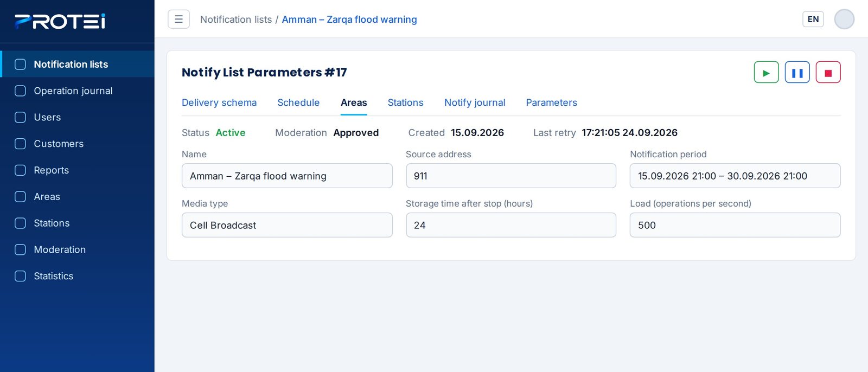The image size is (868, 372).
Task: Go to Notification lists breadcrumb link
Action: (x=236, y=20)
